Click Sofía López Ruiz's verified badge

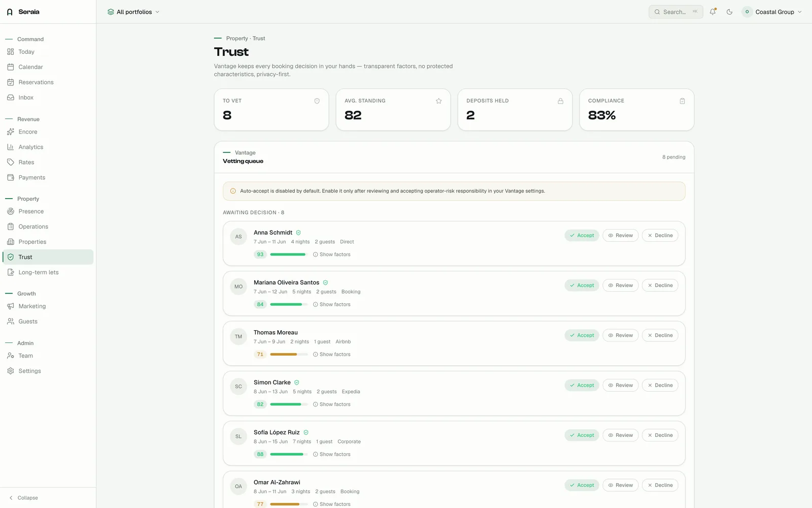(306, 432)
